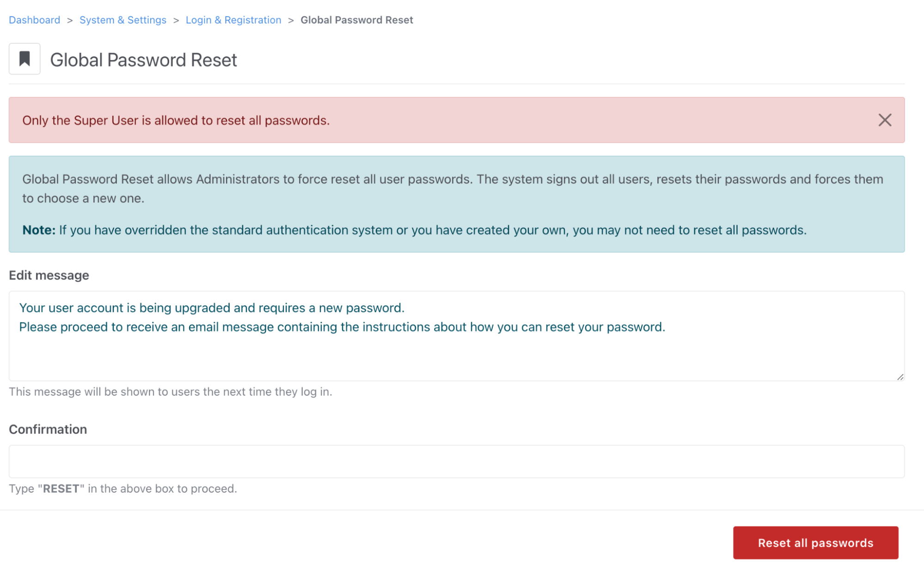Click the email instructions sentence in the textarea
This screenshot has width=924, height=568.
coord(342,327)
